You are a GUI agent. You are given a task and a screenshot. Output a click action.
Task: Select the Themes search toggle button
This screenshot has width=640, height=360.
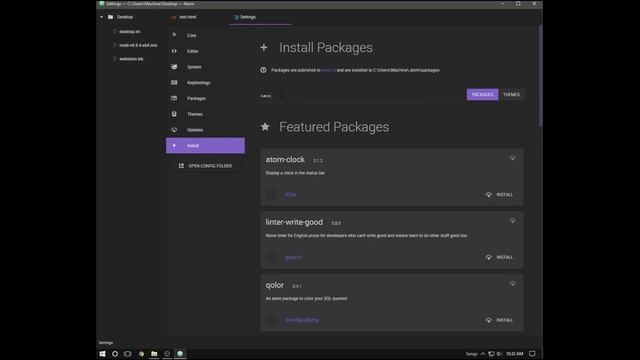pyautogui.click(x=511, y=95)
